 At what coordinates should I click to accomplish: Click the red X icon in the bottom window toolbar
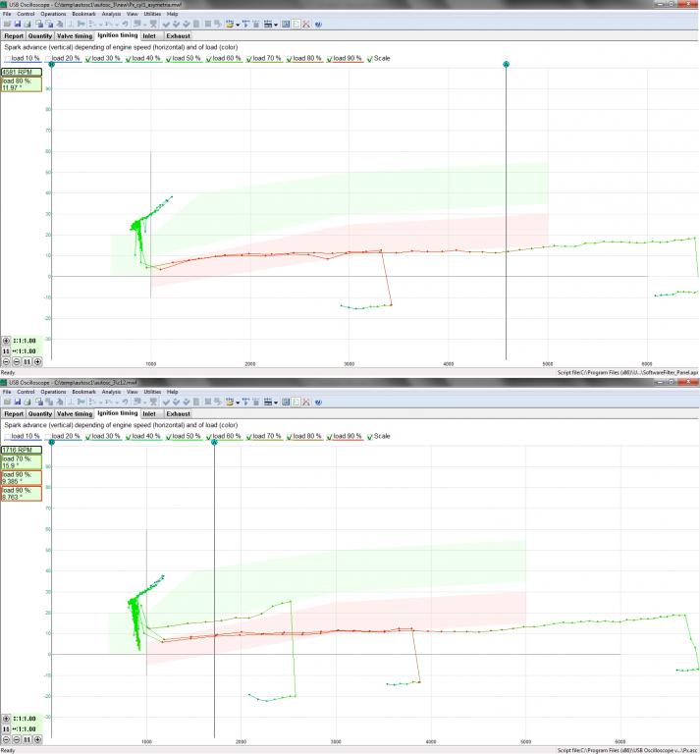pos(305,402)
